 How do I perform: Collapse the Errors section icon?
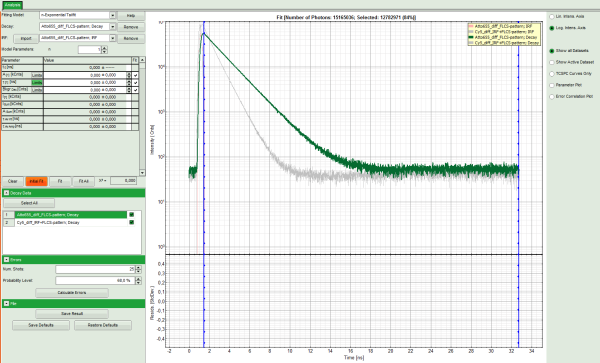point(6,260)
